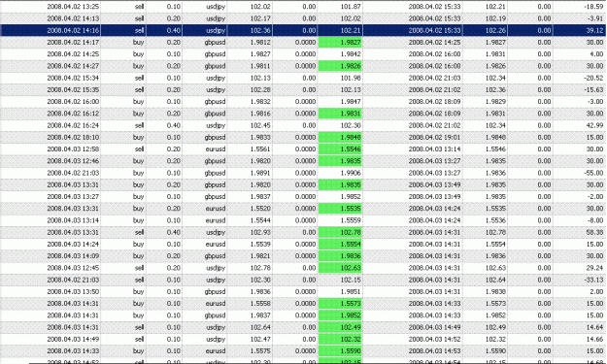The image size is (607, 364).
Task: Click the profit value -3.91
Action: point(595,18)
